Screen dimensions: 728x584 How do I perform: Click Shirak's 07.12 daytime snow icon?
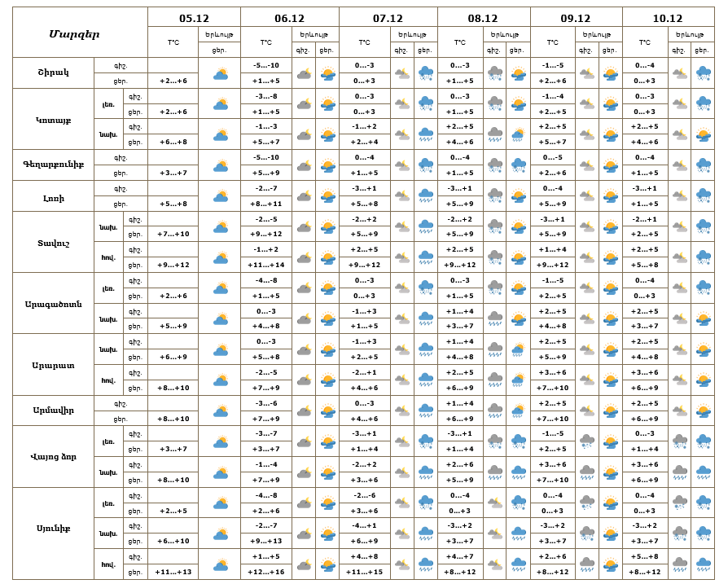pos(425,73)
